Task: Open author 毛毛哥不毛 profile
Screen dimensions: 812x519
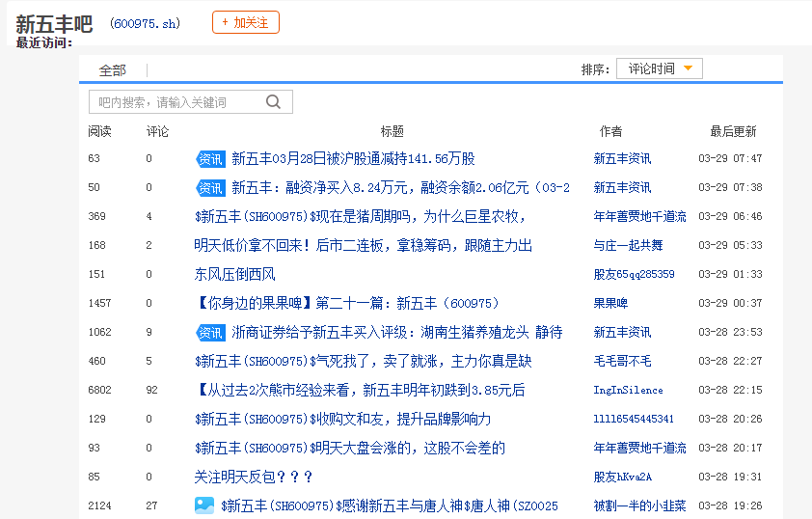Action: [622, 362]
